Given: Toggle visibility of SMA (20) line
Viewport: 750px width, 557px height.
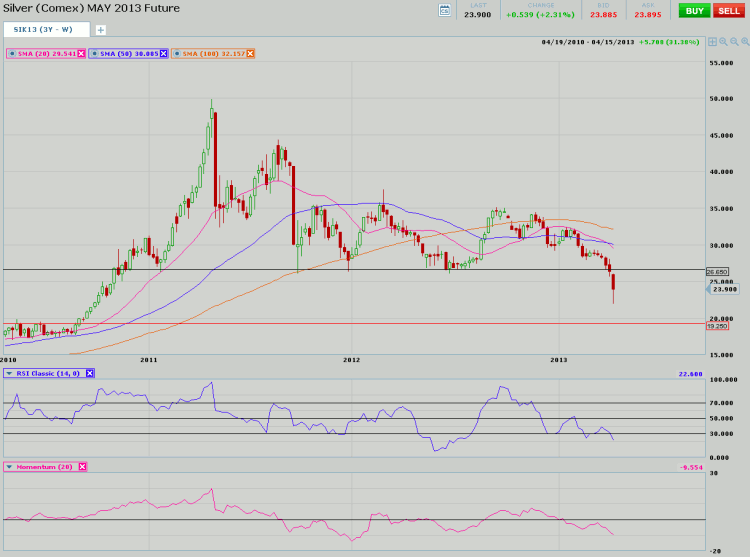Looking at the screenshot, I should tap(11, 53).
